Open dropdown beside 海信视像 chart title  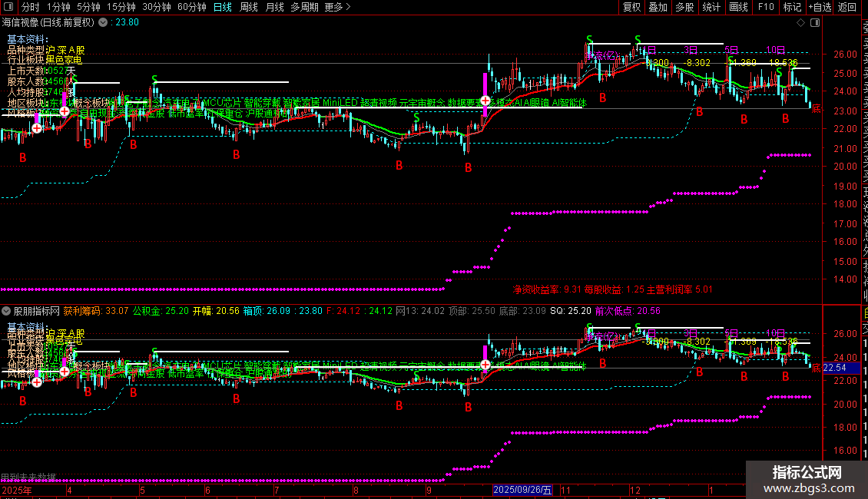coord(103,22)
